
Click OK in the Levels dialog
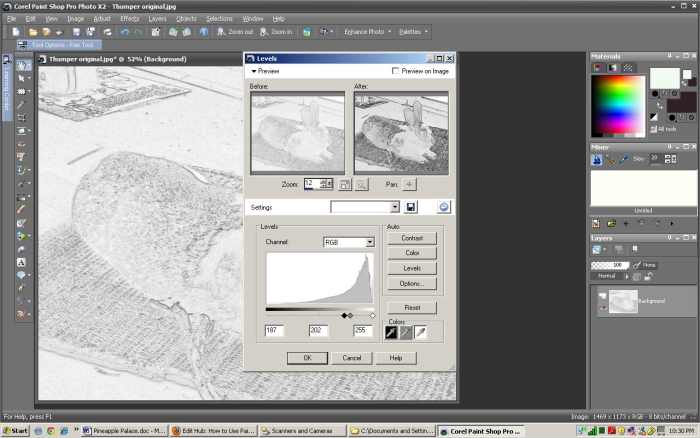307,358
